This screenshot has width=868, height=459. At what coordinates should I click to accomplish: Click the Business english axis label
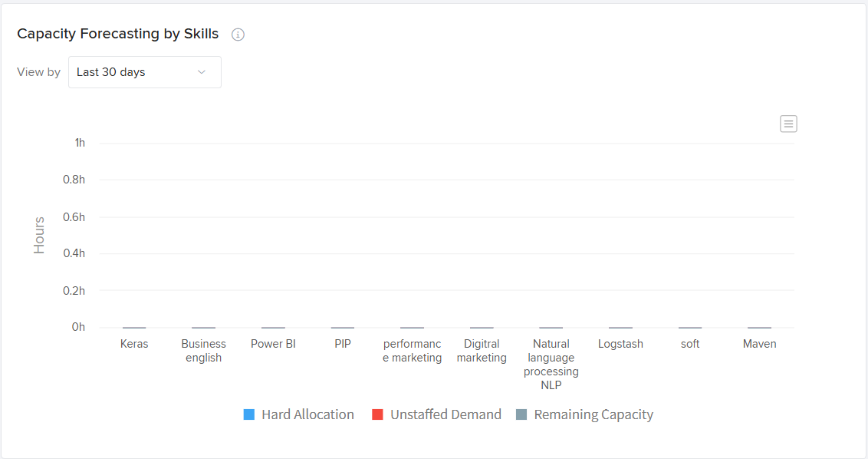tap(203, 351)
